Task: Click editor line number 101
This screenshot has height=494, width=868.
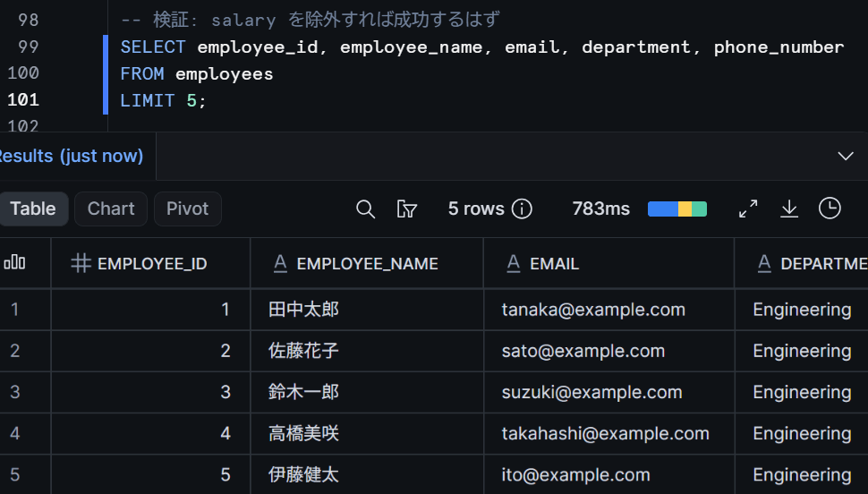Action: [23, 99]
